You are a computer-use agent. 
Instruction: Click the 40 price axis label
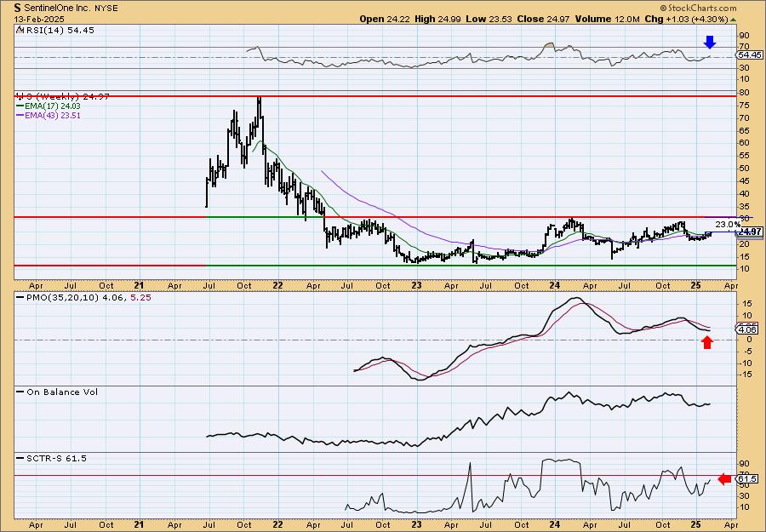tap(745, 194)
